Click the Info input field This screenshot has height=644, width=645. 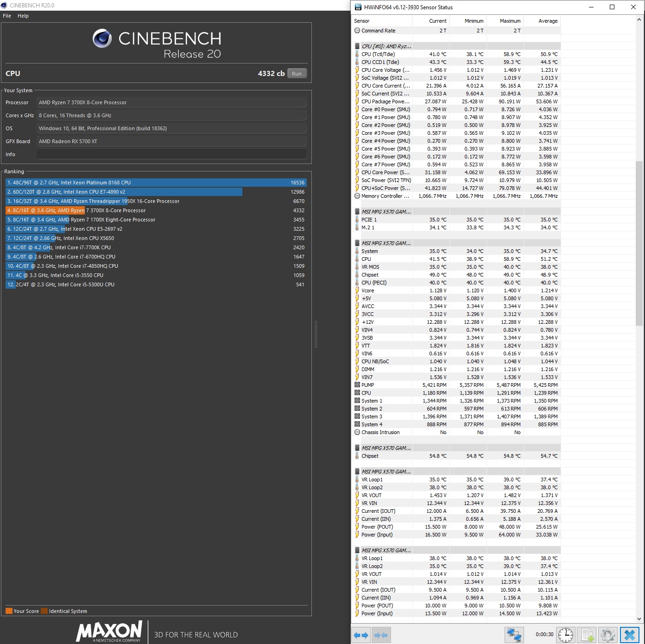(x=171, y=154)
